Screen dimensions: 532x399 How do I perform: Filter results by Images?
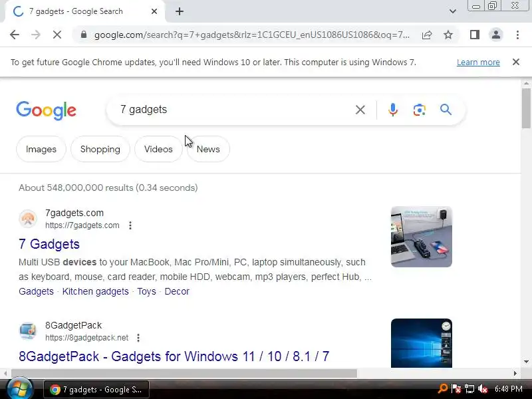(x=41, y=149)
